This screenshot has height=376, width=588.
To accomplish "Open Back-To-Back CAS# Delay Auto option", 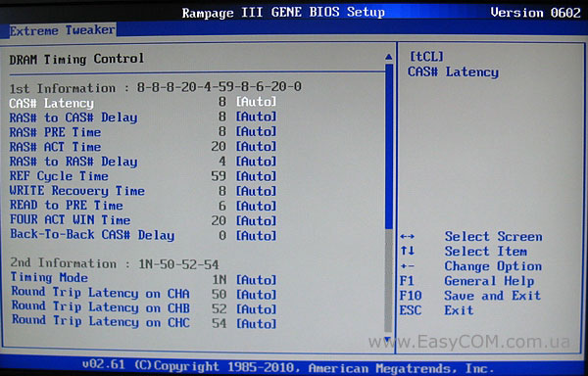I will [256, 235].
